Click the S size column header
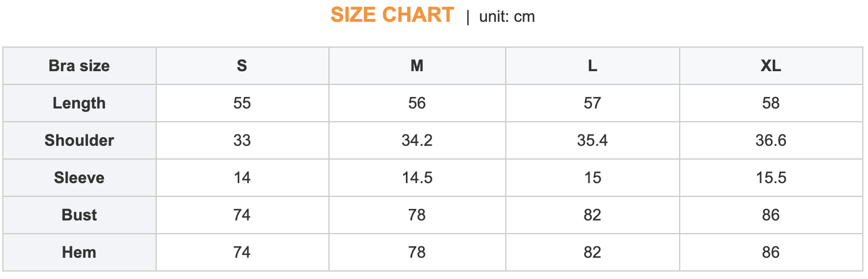868x279 pixels. (242, 66)
